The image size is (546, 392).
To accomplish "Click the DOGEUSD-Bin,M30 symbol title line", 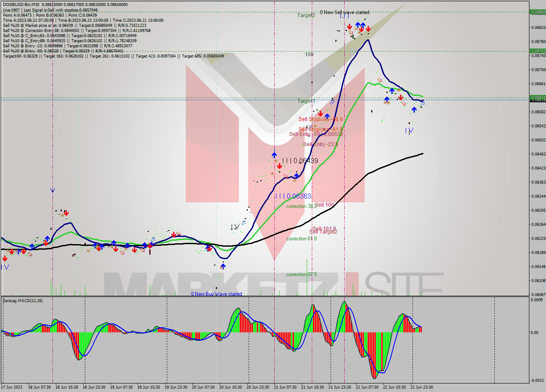I will coord(65,5).
